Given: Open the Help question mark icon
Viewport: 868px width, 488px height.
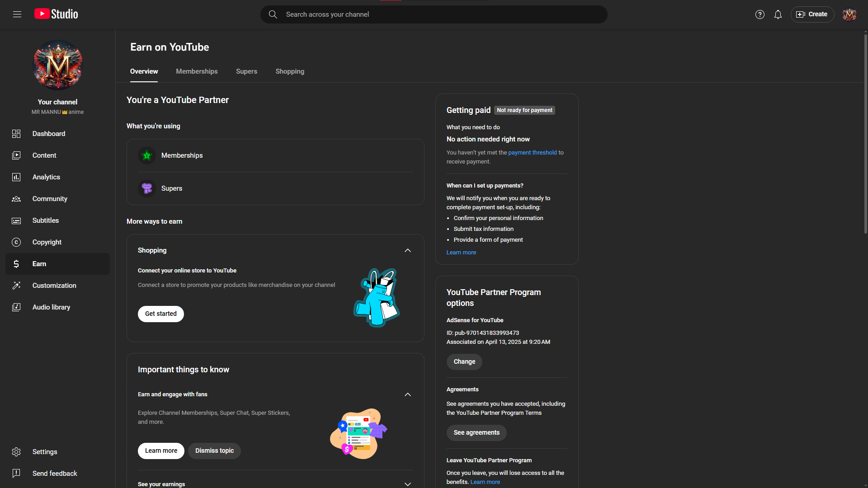Looking at the screenshot, I should 759,14.
